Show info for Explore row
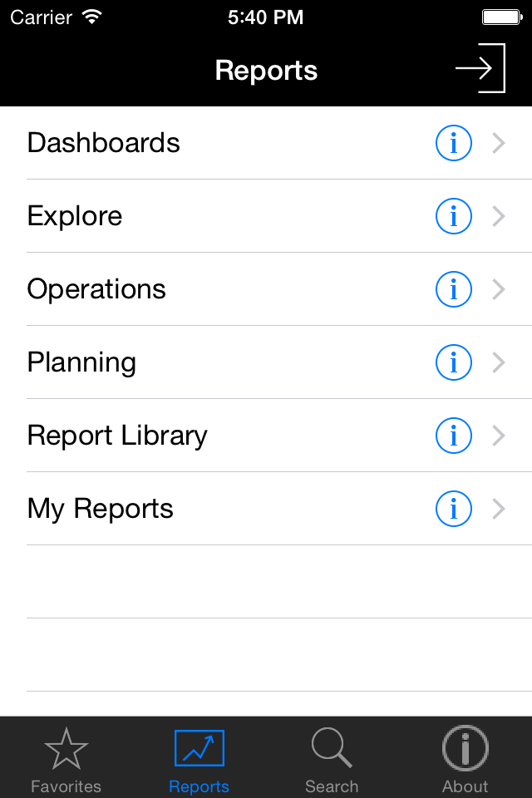532x798 pixels. coord(454,216)
